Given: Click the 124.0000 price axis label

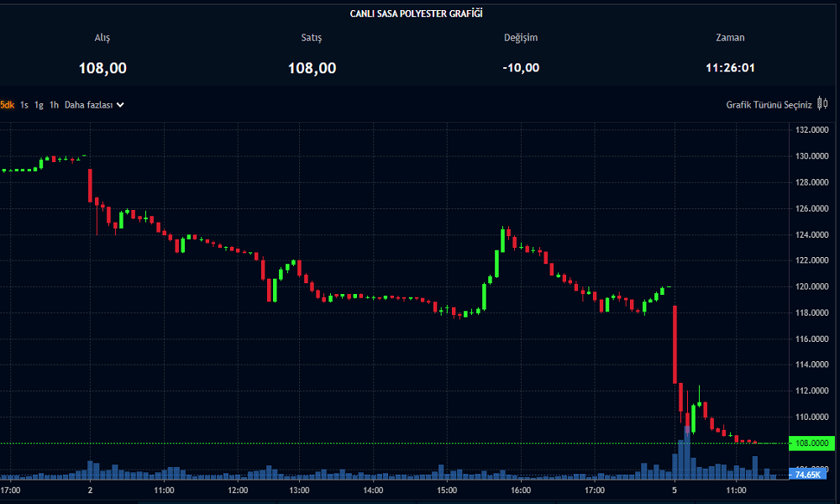Looking at the screenshot, I should pos(811,234).
